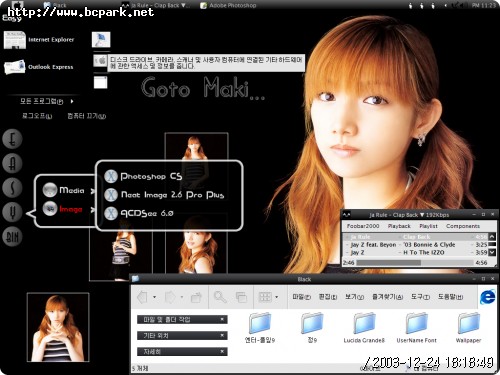Open the Components menu in foobar2000

coord(463,226)
